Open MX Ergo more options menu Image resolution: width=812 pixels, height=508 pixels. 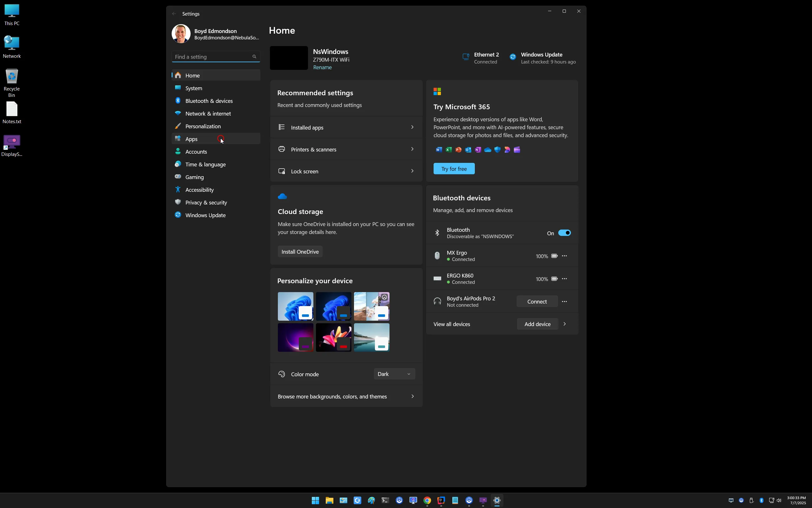(x=564, y=256)
